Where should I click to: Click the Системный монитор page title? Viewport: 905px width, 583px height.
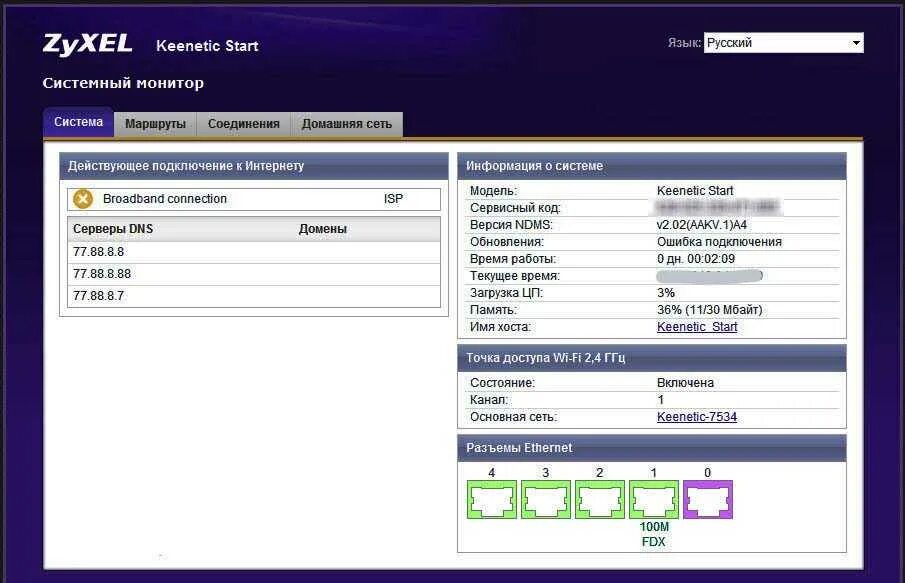(x=123, y=83)
